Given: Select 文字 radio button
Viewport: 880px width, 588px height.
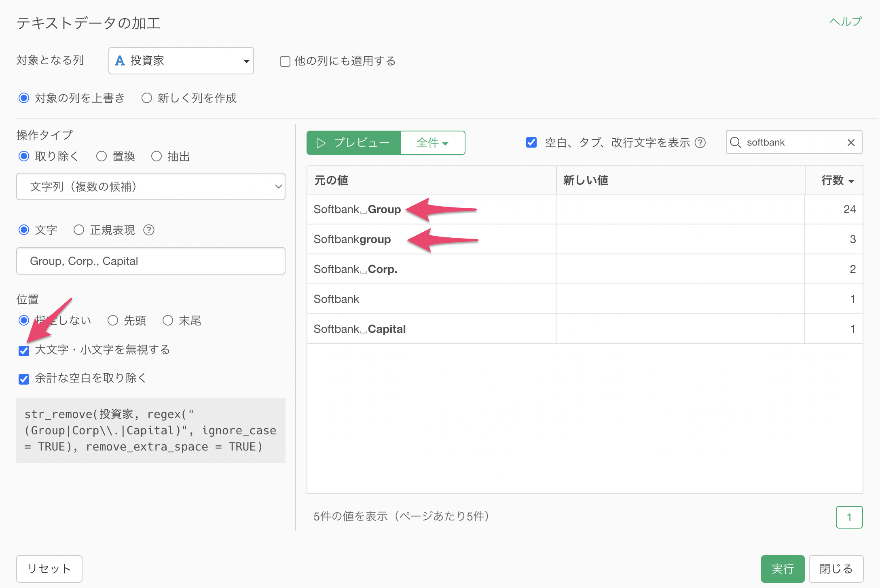Looking at the screenshot, I should (x=24, y=230).
